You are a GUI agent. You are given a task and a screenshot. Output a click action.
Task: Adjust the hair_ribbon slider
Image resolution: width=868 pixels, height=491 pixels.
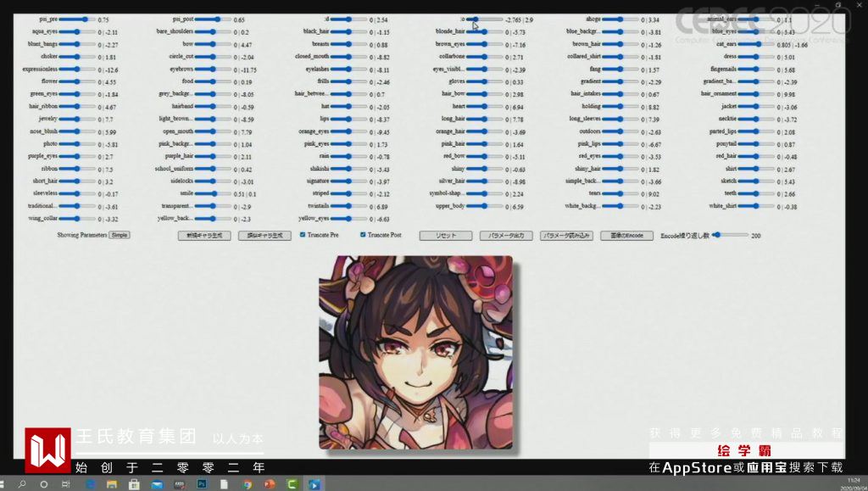click(77, 106)
